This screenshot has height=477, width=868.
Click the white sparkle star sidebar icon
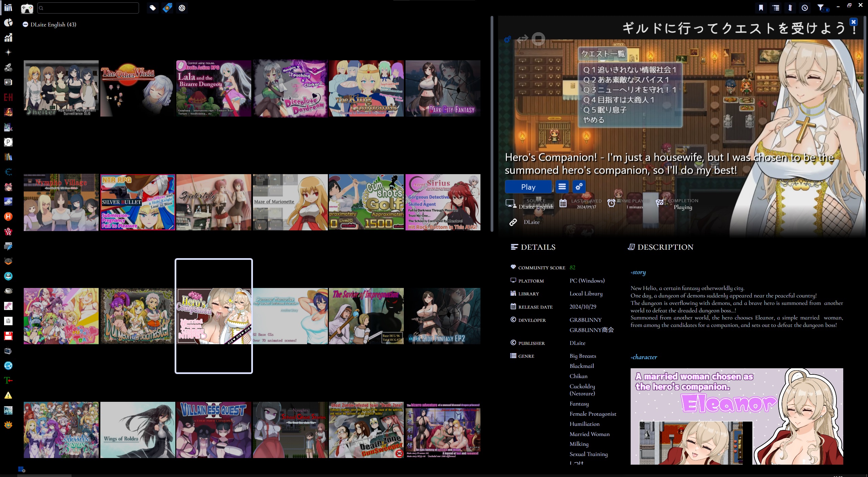[x=8, y=52]
